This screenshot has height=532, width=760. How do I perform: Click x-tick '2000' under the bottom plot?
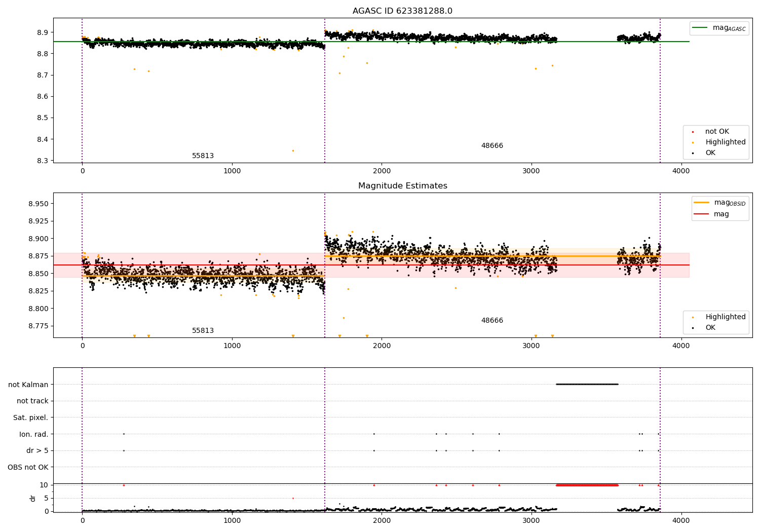coord(382,521)
